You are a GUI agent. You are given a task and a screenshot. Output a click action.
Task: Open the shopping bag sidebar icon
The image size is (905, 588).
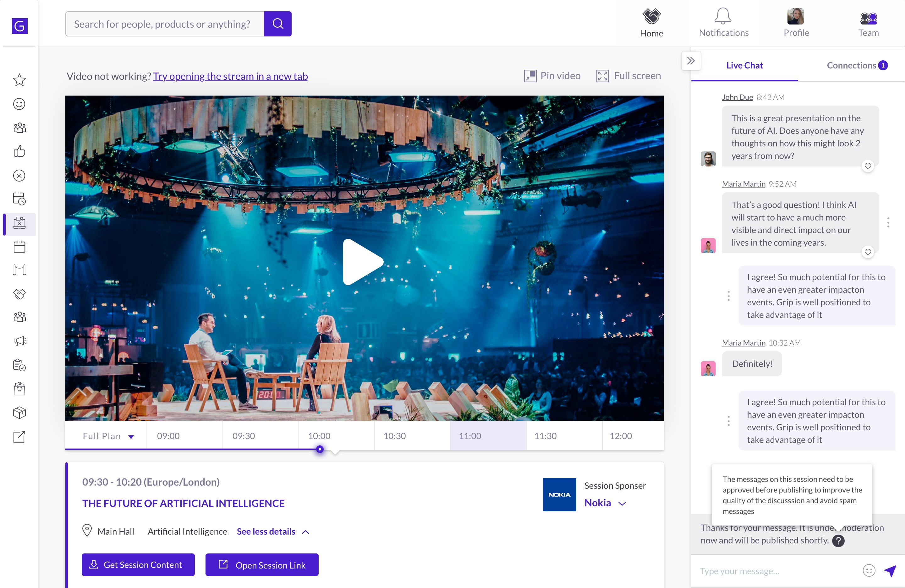19,389
